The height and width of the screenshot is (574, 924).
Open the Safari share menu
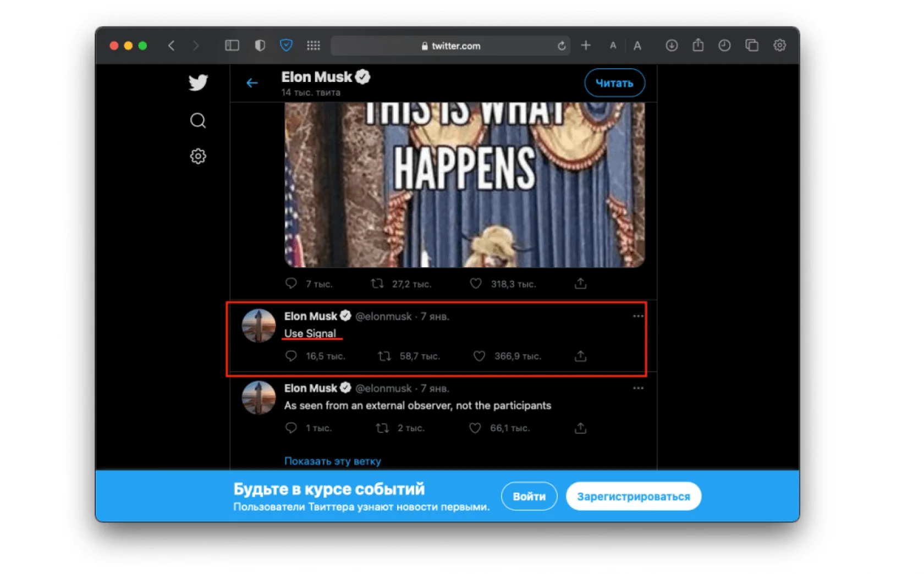tap(698, 45)
